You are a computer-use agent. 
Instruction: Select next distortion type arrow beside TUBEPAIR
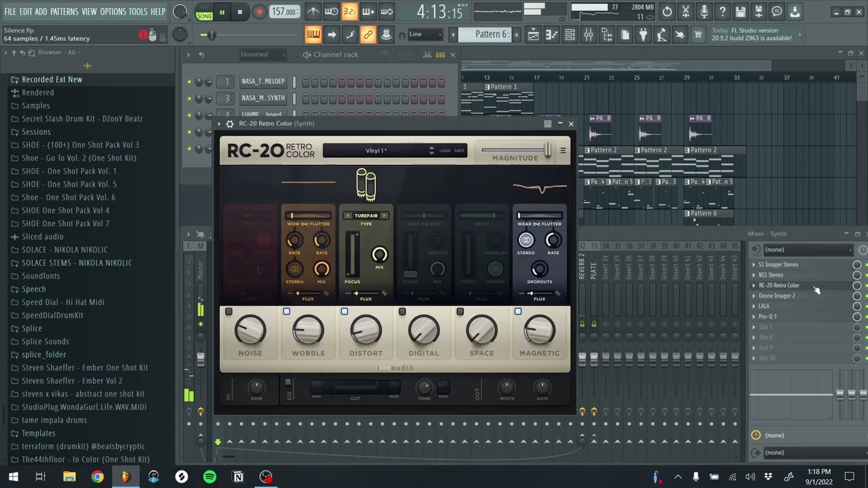[384, 216]
